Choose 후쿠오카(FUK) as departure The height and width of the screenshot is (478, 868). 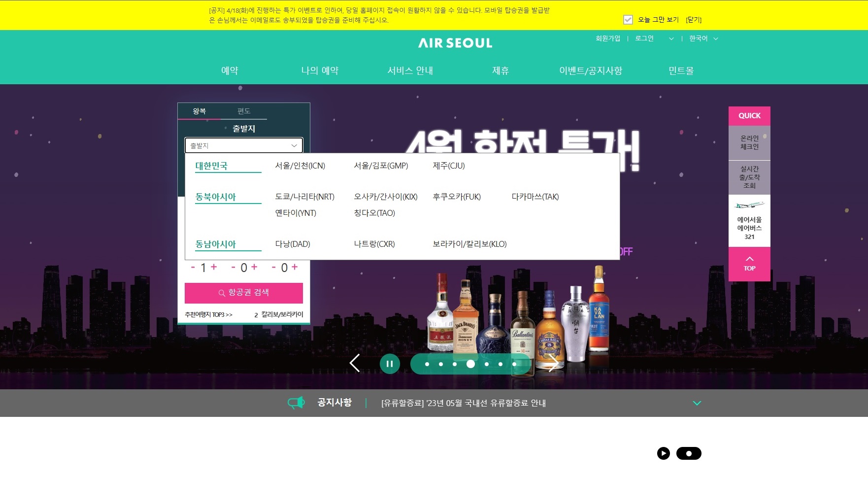pyautogui.click(x=457, y=197)
